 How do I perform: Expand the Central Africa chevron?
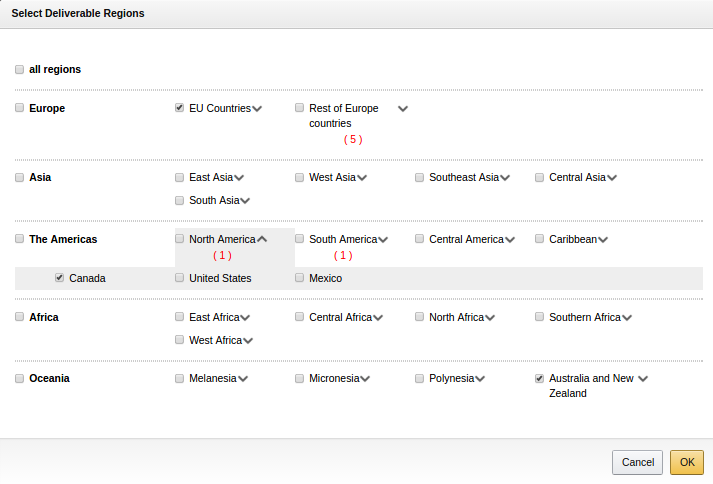(378, 318)
